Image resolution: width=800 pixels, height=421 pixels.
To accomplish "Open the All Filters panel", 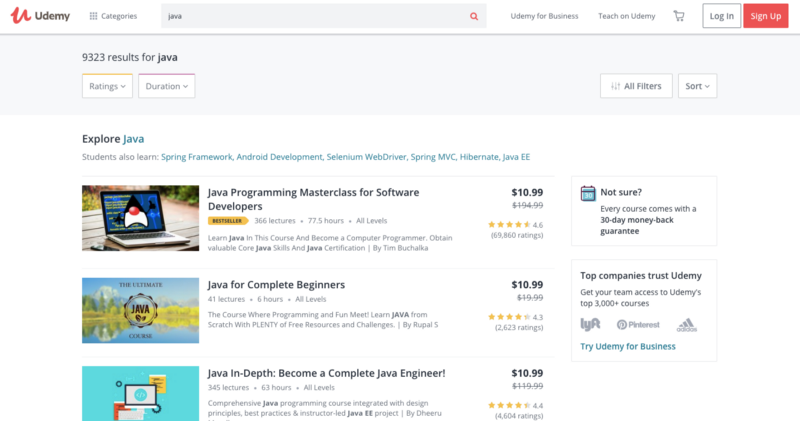I will [x=636, y=86].
